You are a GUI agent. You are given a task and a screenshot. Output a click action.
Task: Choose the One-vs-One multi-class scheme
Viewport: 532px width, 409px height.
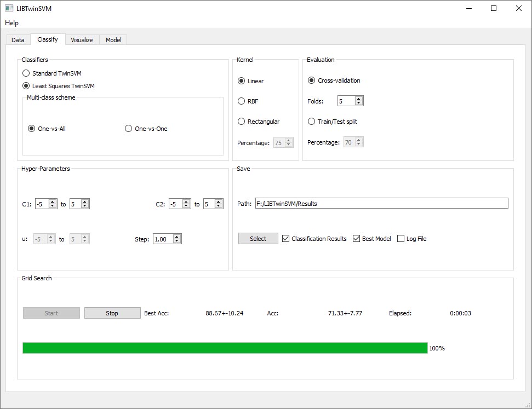coord(146,129)
